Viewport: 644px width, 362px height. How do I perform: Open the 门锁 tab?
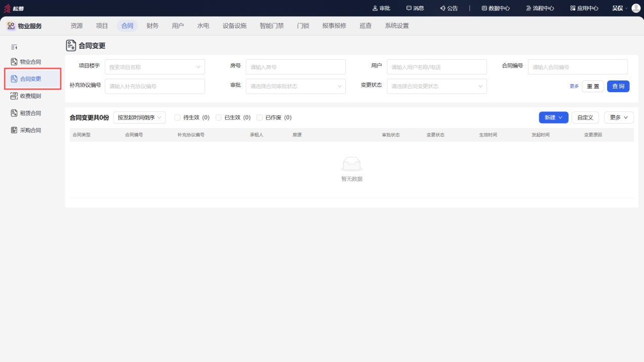point(303,26)
